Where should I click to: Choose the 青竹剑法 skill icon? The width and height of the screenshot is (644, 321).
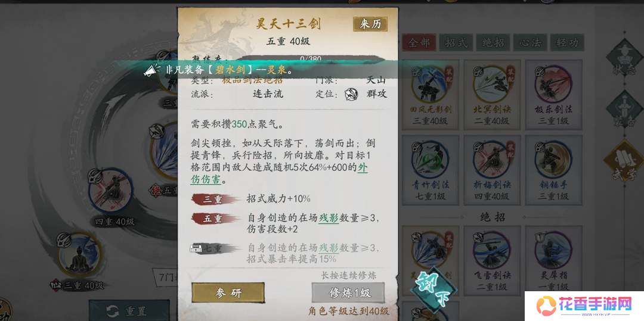click(431, 160)
